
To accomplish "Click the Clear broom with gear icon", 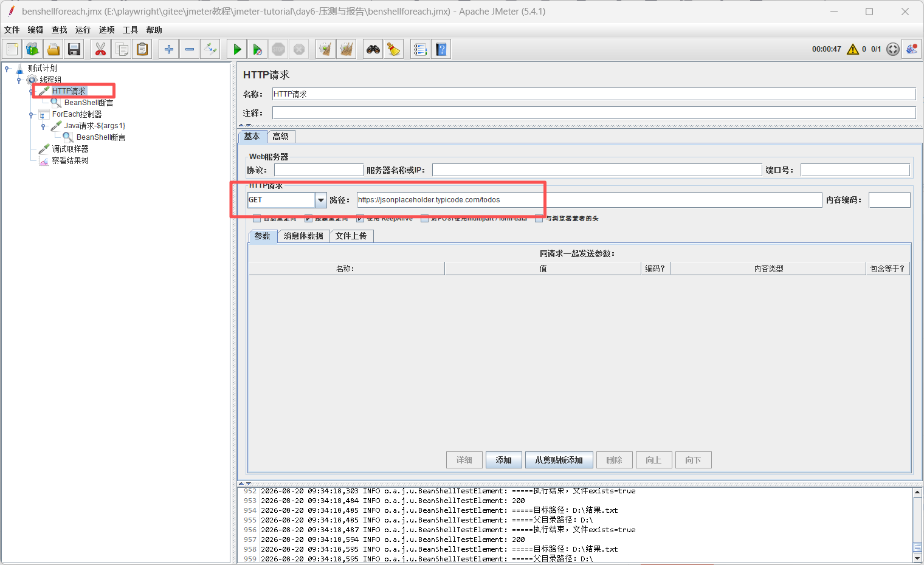I will tap(326, 49).
